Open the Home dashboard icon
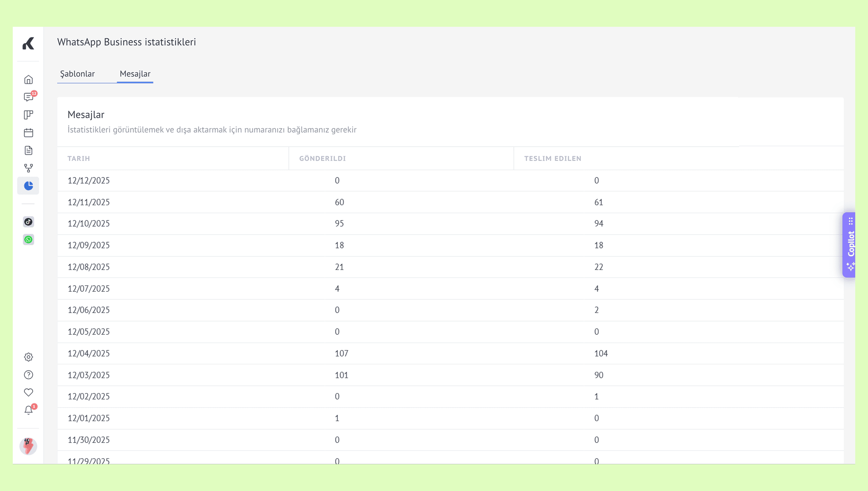Viewport: 868px width, 491px height. pyautogui.click(x=28, y=80)
